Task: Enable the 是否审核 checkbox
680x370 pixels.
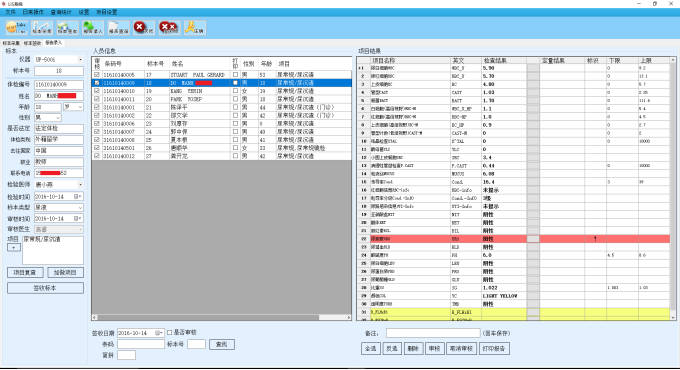Action: (170, 333)
